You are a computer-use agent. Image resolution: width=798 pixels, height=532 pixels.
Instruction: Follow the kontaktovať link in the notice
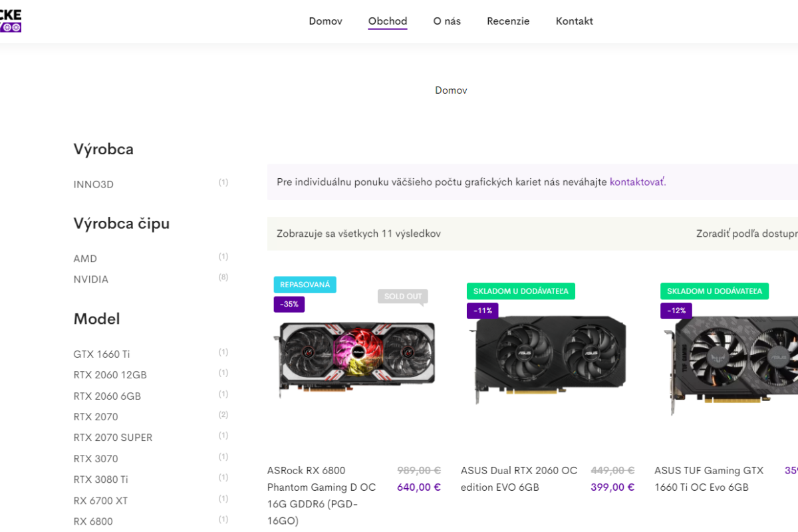point(638,182)
